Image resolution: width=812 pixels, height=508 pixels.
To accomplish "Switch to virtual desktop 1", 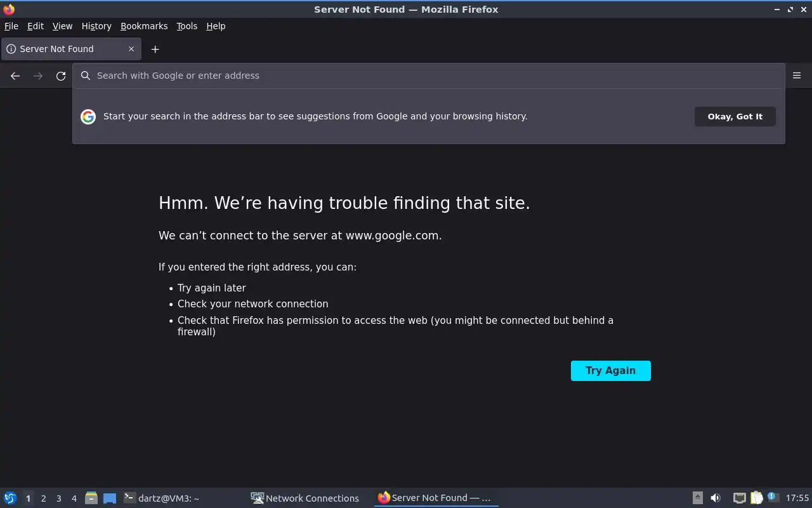I will pyautogui.click(x=28, y=498).
